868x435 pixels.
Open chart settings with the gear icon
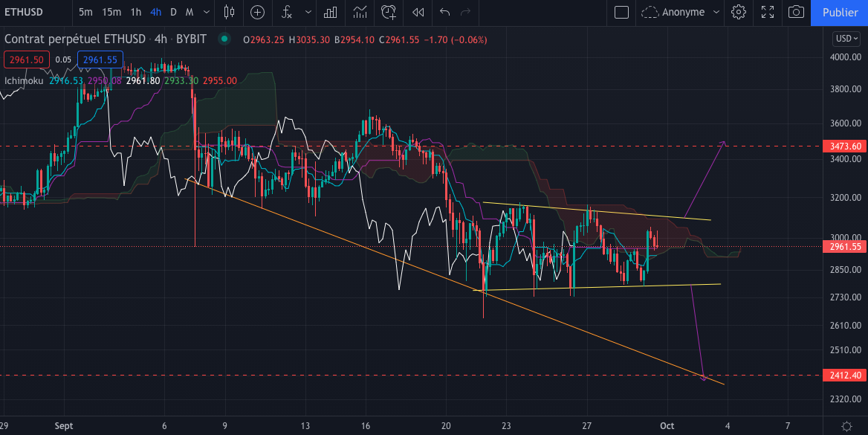pyautogui.click(x=739, y=13)
